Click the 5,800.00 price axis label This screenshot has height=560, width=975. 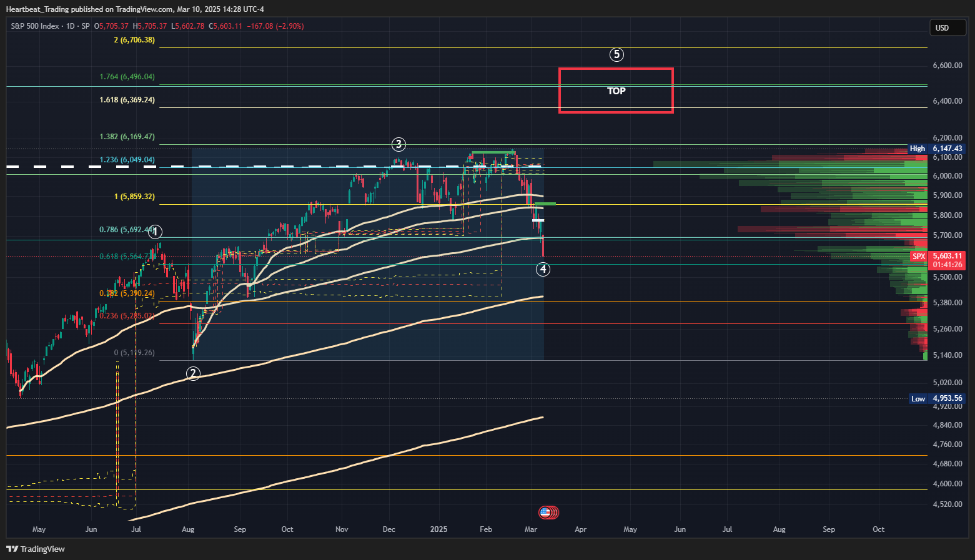tap(947, 215)
